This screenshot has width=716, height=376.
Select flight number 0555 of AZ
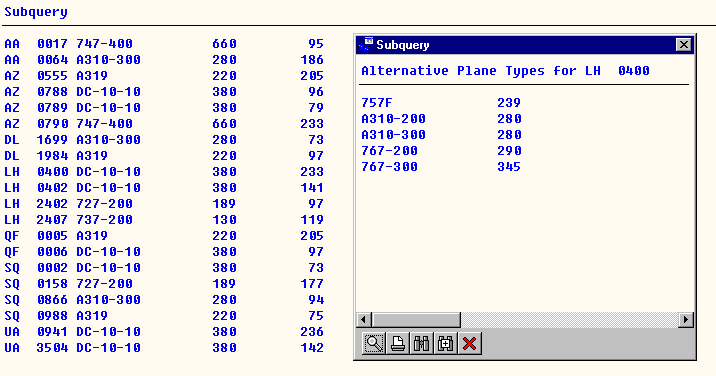(53, 76)
